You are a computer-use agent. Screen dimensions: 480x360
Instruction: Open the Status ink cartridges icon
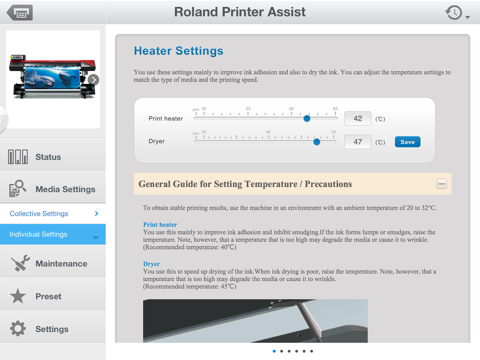pyautogui.click(x=18, y=157)
